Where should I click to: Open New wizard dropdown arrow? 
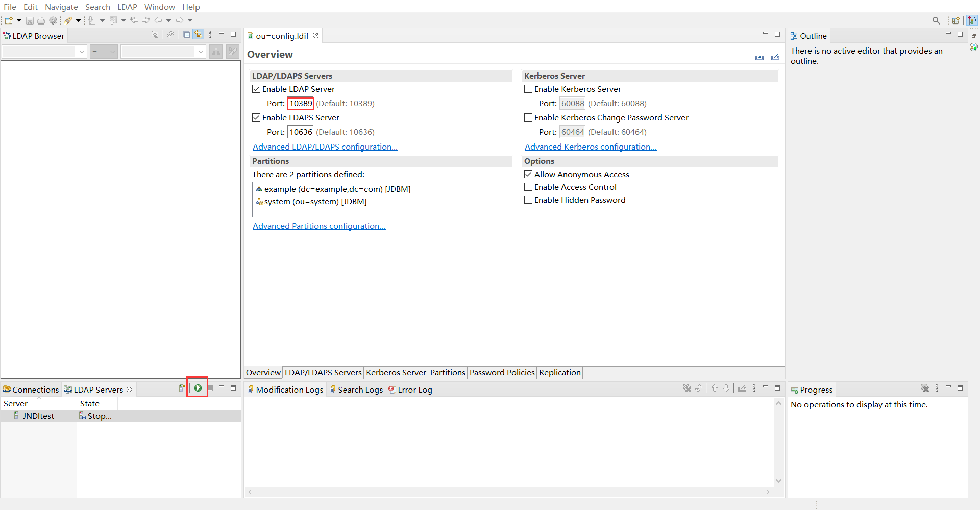pyautogui.click(x=19, y=20)
